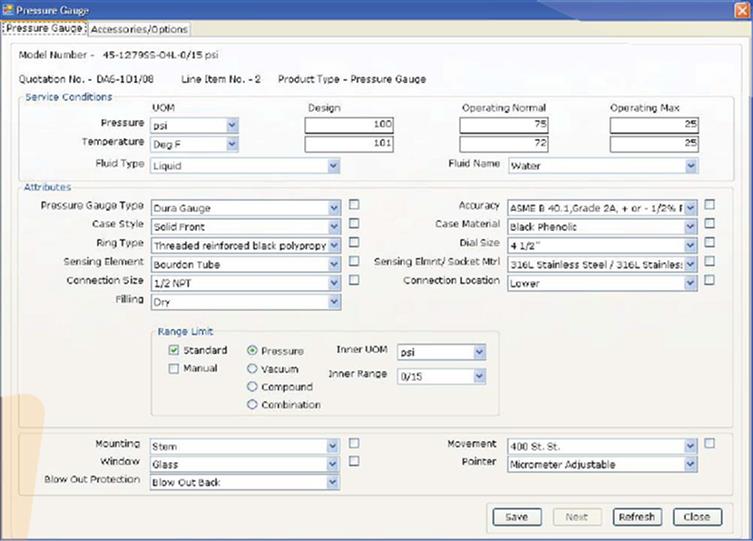Viewport: 753px width, 541px height.
Task: Close the Pressure Gauge window
Action: [x=742, y=11]
